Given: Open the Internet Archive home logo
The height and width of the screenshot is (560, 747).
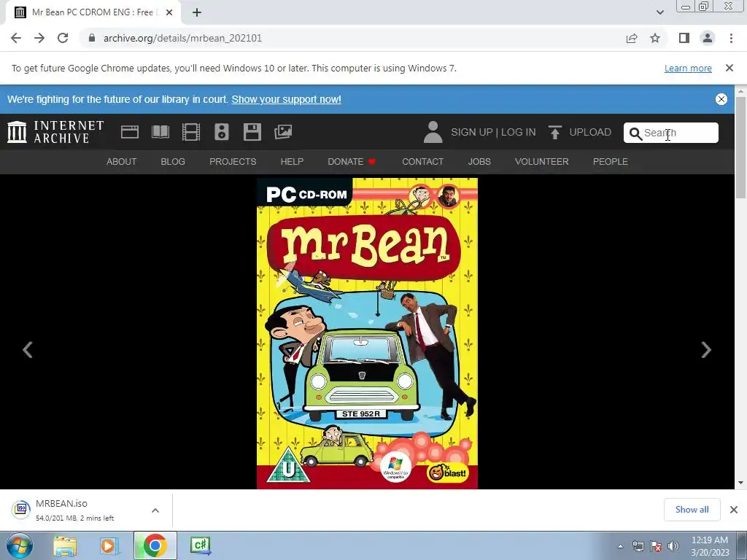Looking at the screenshot, I should pos(55,132).
